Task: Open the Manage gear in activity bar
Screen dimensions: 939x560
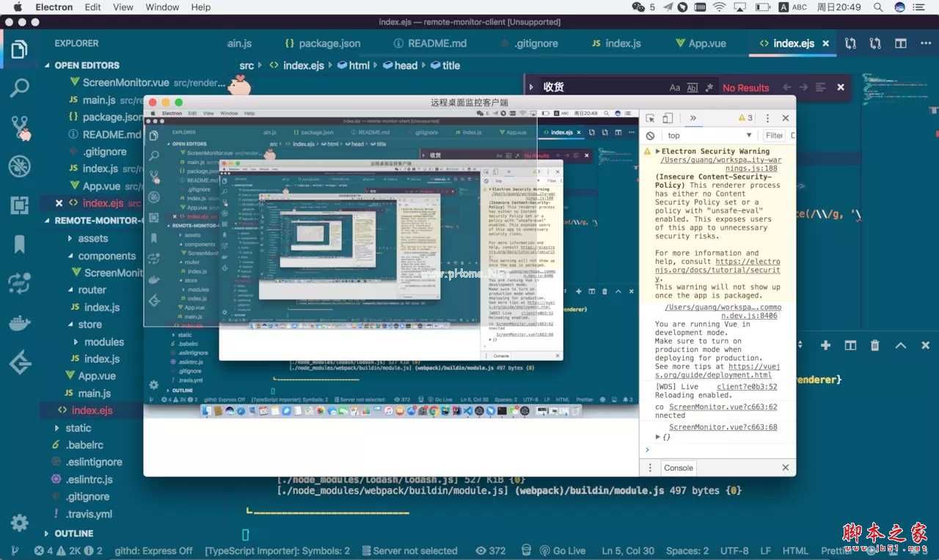Action: pyautogui.click(x=20, y=523)
